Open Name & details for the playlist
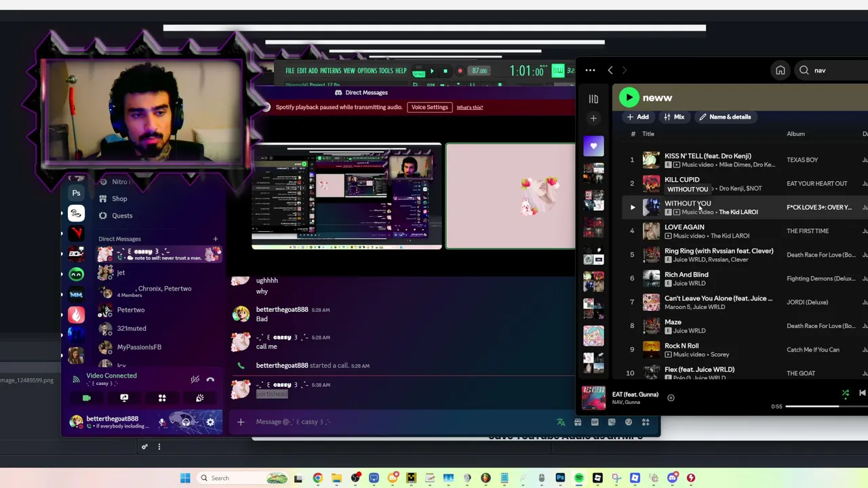The image size is (868, 488). pos(725,117)
